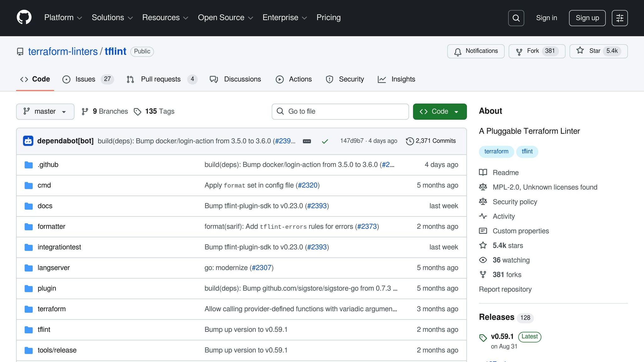The height and width of the screenshot is (362, 644).
Task: Click the docs folder icon
Action: point(29,206)
